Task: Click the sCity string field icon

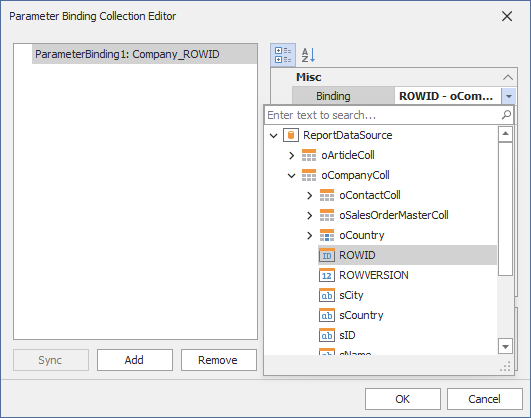Action: click(x=327, y=295)
